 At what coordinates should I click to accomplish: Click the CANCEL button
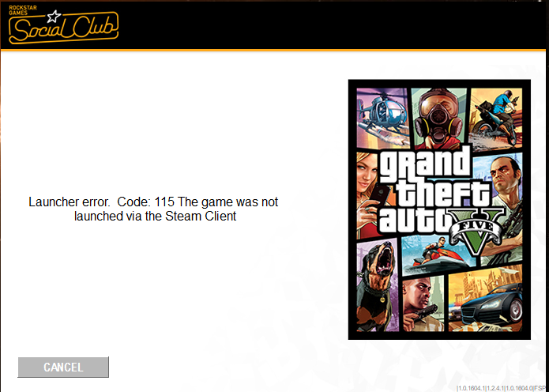pos(63,367)
